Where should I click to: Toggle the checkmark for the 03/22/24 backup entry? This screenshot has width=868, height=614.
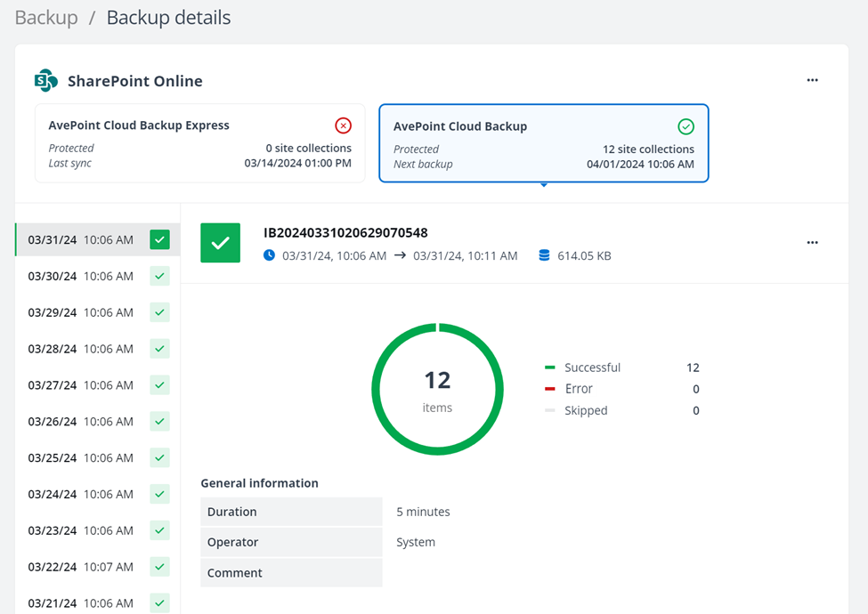pos(159,567)
